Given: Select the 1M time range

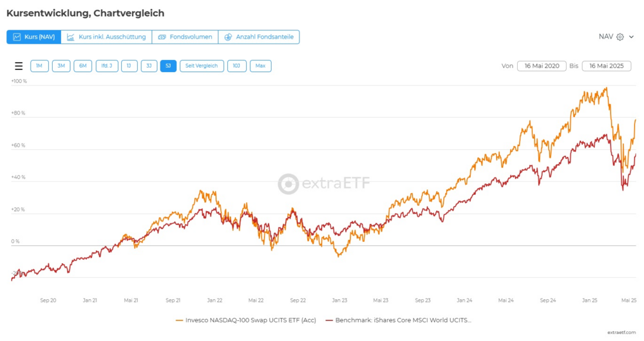Looking at the screenshot, I should [39, 66].
